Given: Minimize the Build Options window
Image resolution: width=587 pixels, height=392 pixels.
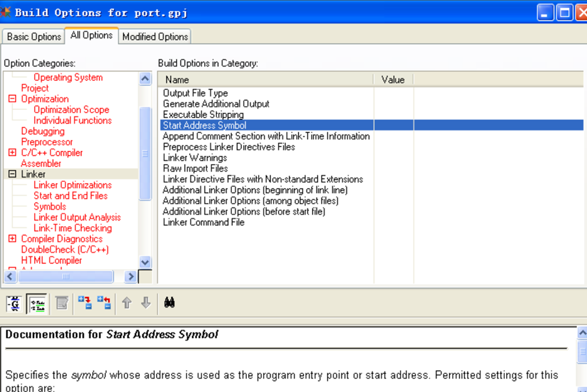Looking at the screenshot, I should click(x=545, y=13).
